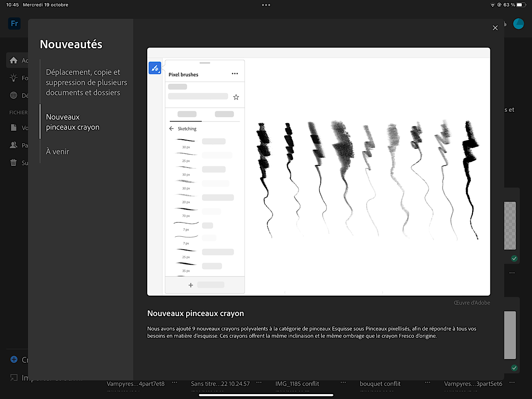Tap the 10:45 clock in status bar

tap(12, 5)
